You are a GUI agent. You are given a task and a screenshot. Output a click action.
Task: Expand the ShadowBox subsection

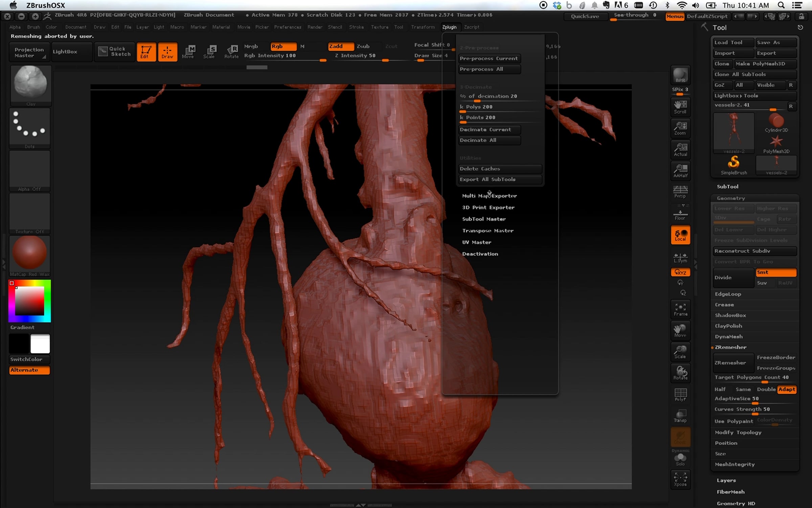tap(730, 315)
